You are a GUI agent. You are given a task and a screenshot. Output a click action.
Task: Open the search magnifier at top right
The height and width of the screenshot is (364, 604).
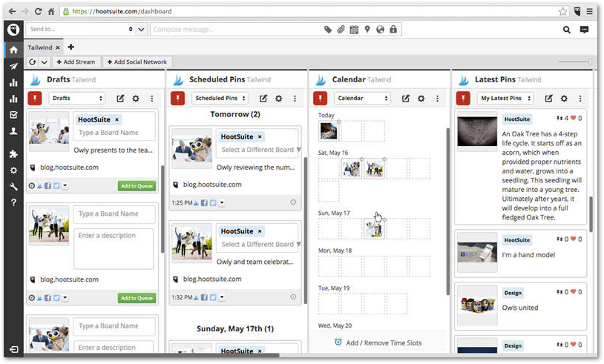click(567, 30)
